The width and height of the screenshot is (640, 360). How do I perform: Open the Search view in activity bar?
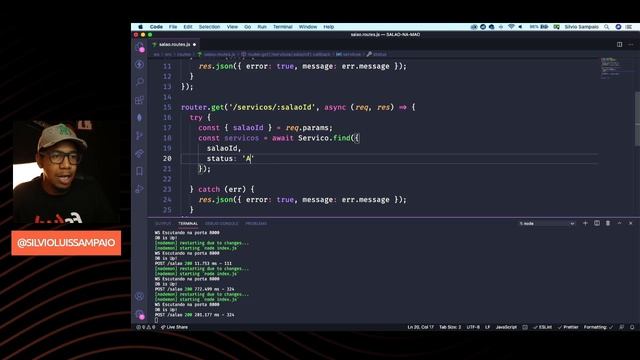click(140, 82)
